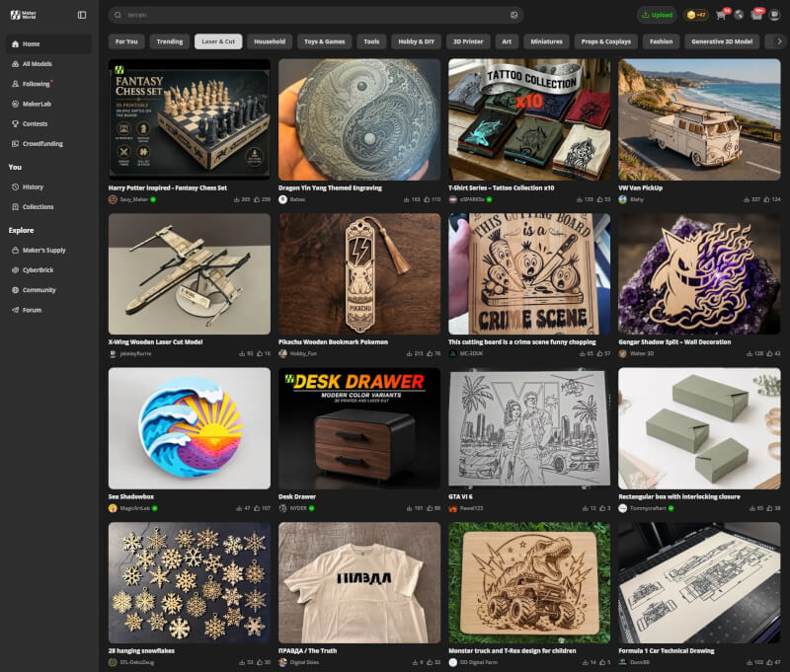Open the points coin badge
Image resolution: width=790 pixels, height=672 pixels.
(697, 15)
